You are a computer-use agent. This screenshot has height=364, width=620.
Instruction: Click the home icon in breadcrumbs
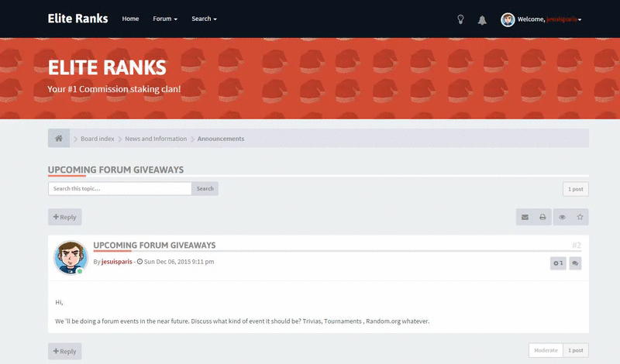point(59,139)
